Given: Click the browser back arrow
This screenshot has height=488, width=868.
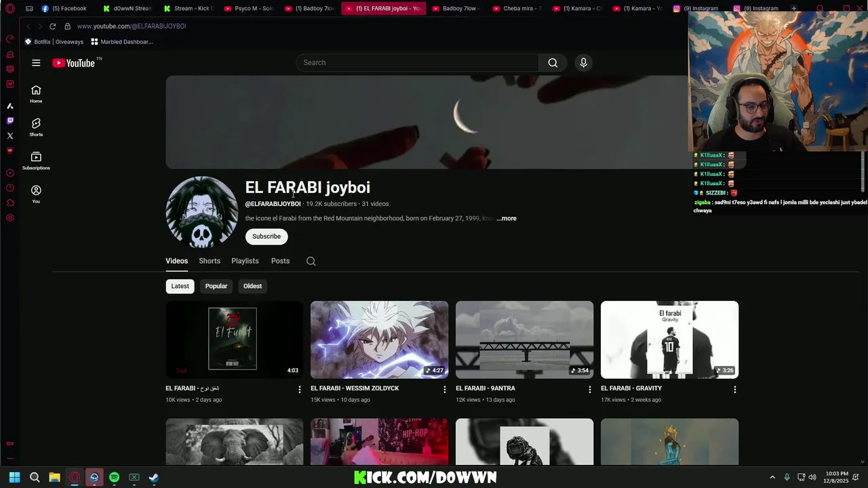Looking at the screenshot, I should tap(28, 26).
